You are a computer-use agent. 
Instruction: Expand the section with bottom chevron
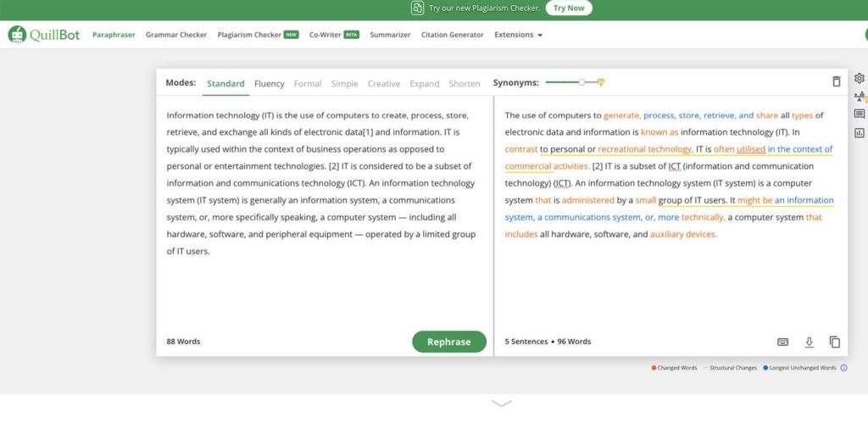click(502, 403)
